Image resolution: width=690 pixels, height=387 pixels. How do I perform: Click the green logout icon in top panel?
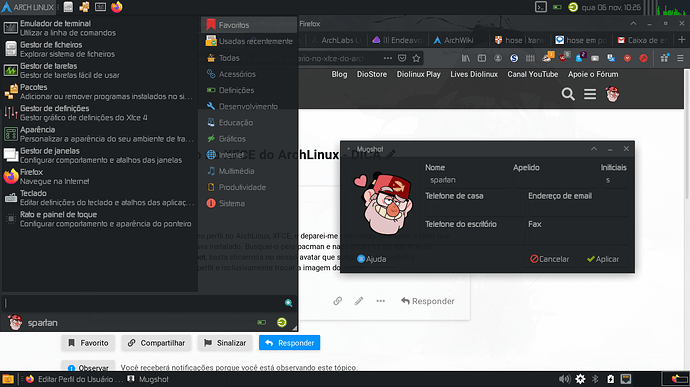[x=573, y=7]
